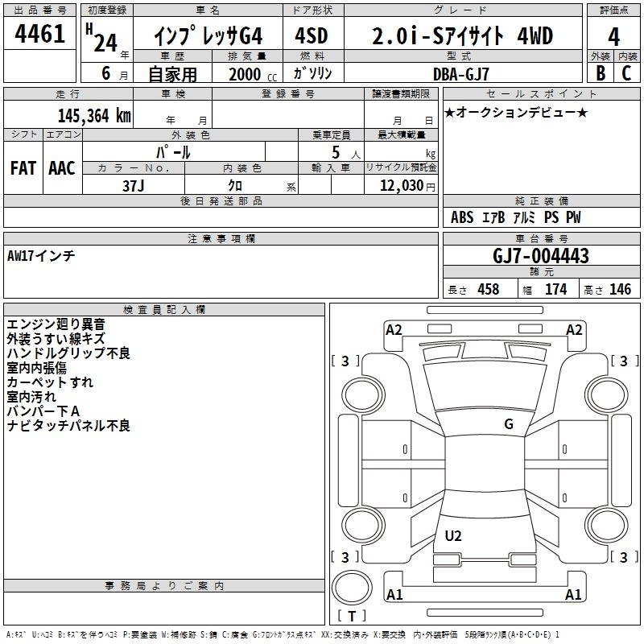644x644 pixels.
Task: Click height value 146
Action: point(620,289)
